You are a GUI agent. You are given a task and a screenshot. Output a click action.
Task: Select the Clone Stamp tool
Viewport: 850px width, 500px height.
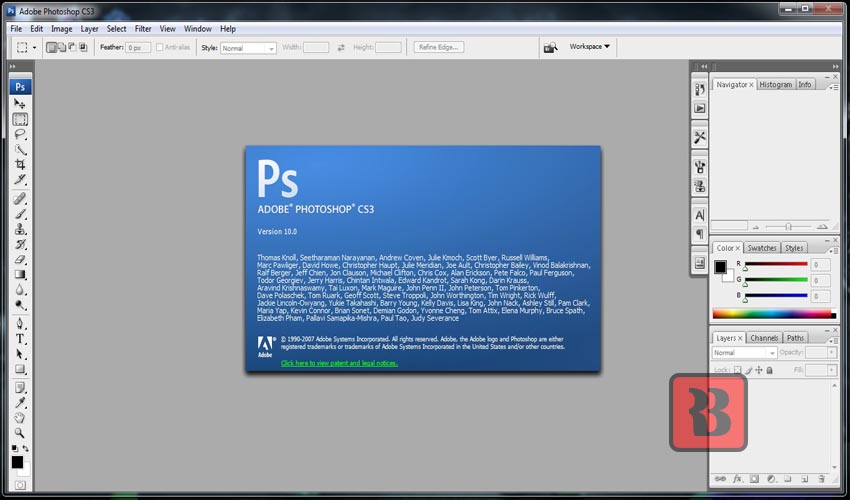coord(20,229)
